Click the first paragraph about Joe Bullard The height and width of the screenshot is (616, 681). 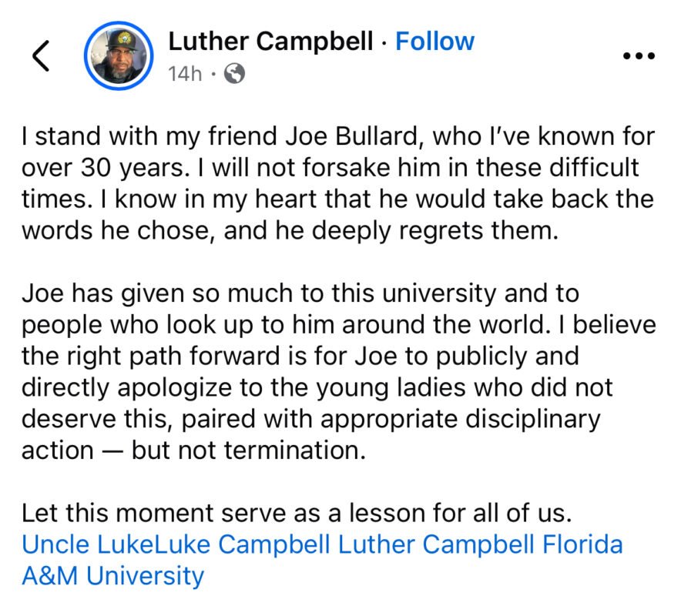coord(337,183)
